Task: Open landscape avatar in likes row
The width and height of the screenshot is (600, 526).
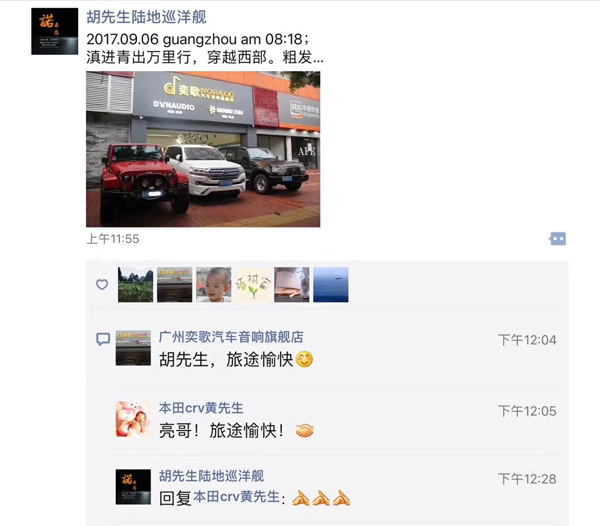Action: (x=135, y=285)
